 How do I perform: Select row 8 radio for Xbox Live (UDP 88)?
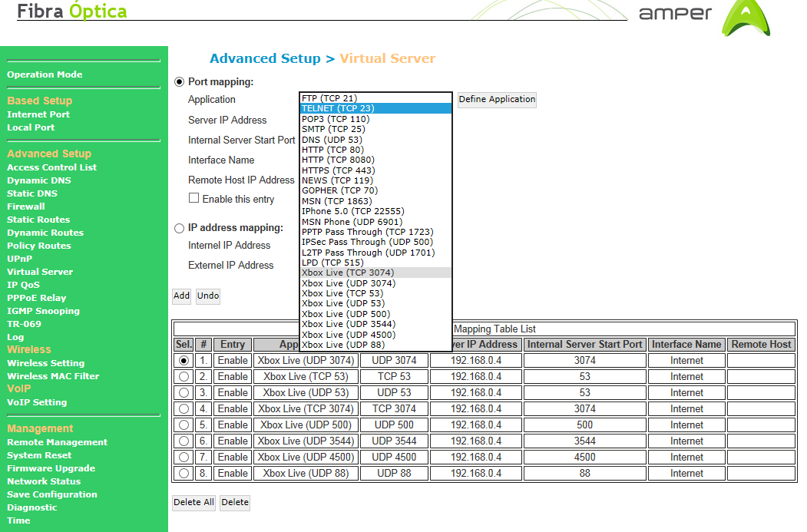(184, 474)
